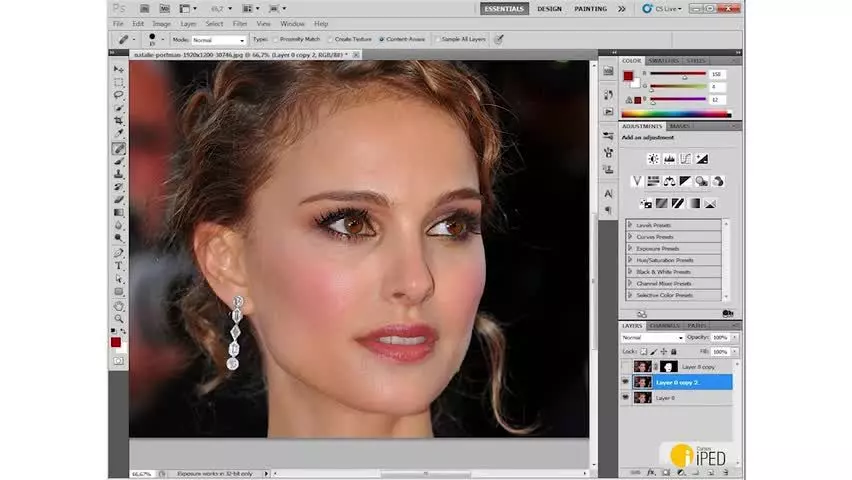Image resolution: width=852 pixels, height=480 pixels.
Task: Open the Filter menu
Action: click(240, 24)
